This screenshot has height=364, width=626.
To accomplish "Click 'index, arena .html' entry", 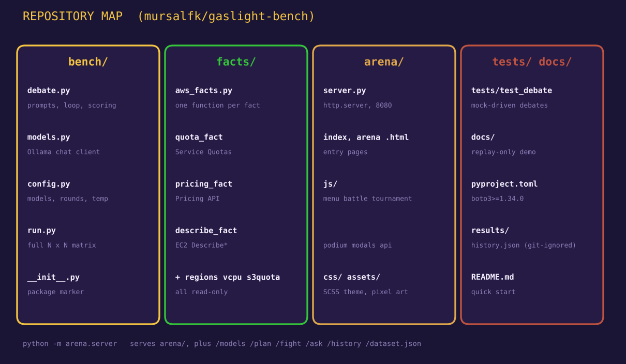I will coord(366,137).
